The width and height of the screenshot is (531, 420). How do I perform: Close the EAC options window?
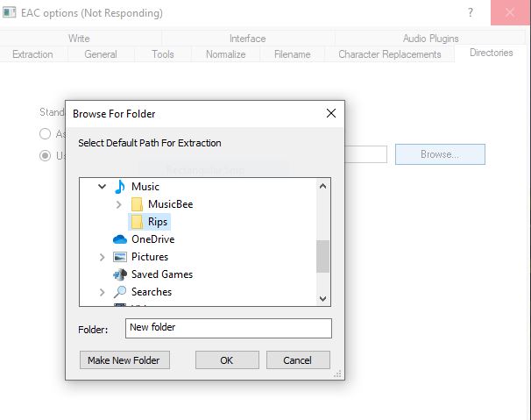(510, 12)
